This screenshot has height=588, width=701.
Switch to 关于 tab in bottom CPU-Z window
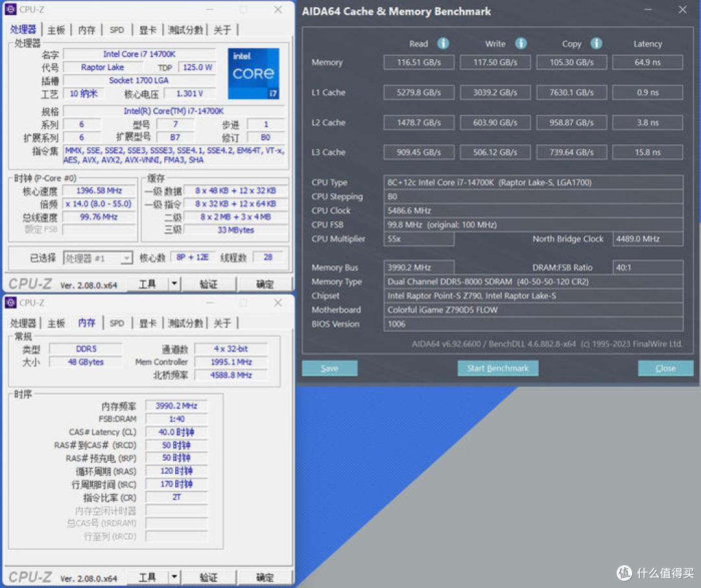pyautogui.click(x=222, y=323)
